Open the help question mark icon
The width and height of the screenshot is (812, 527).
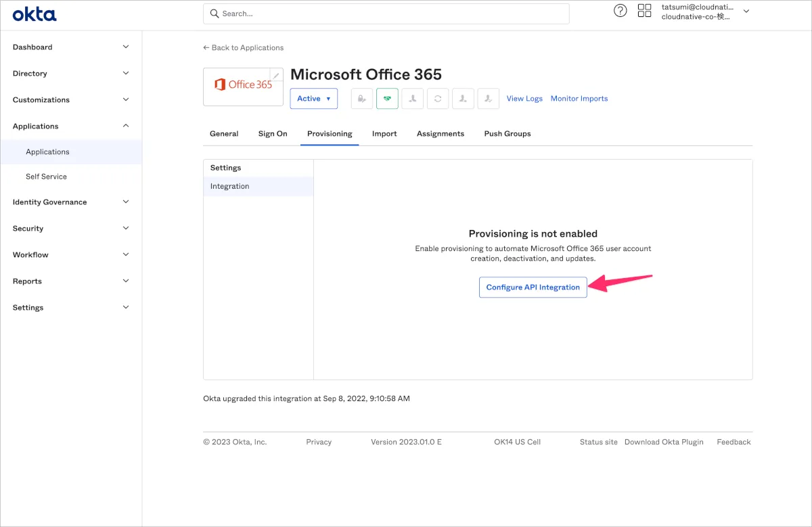(x=620, y=11)
